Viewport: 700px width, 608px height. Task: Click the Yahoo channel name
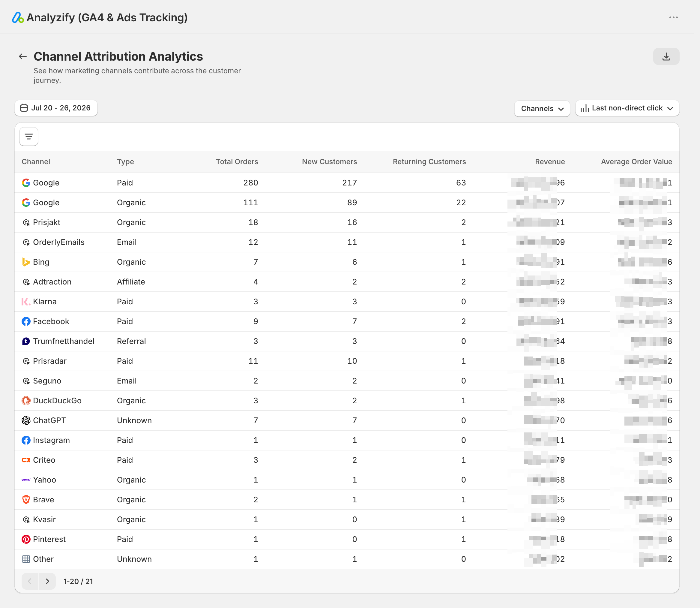(x=44, y=480)
